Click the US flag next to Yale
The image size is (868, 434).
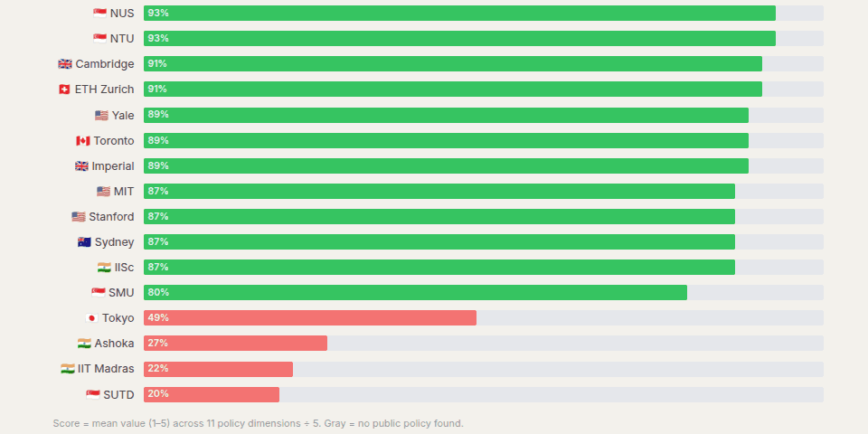(x=101, y=116)
